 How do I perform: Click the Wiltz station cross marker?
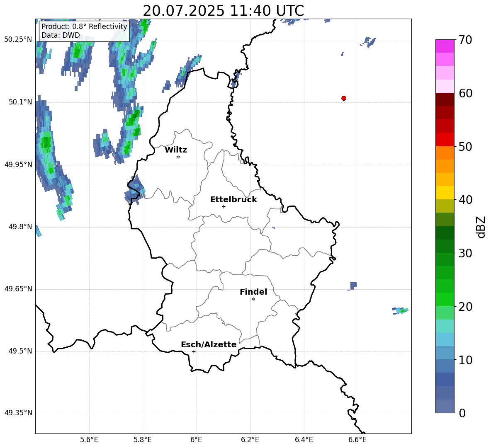(x=178, y=157)
